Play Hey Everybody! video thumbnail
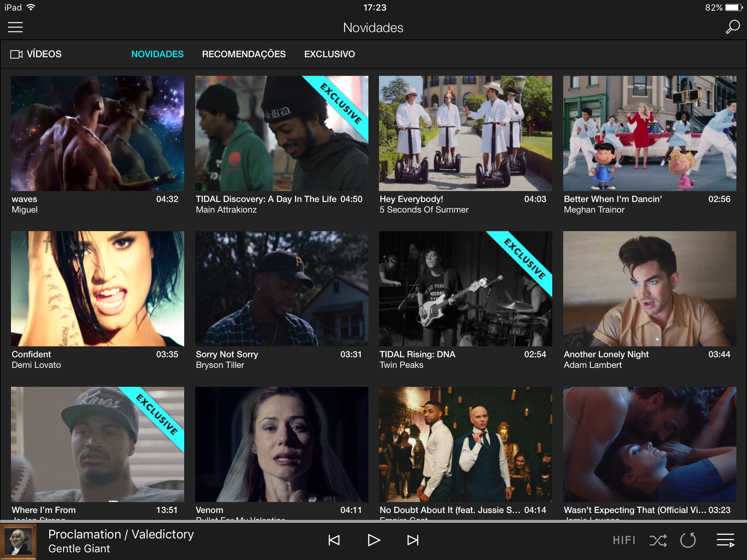Viewport: 747px width, 560px height. point(465,133)
